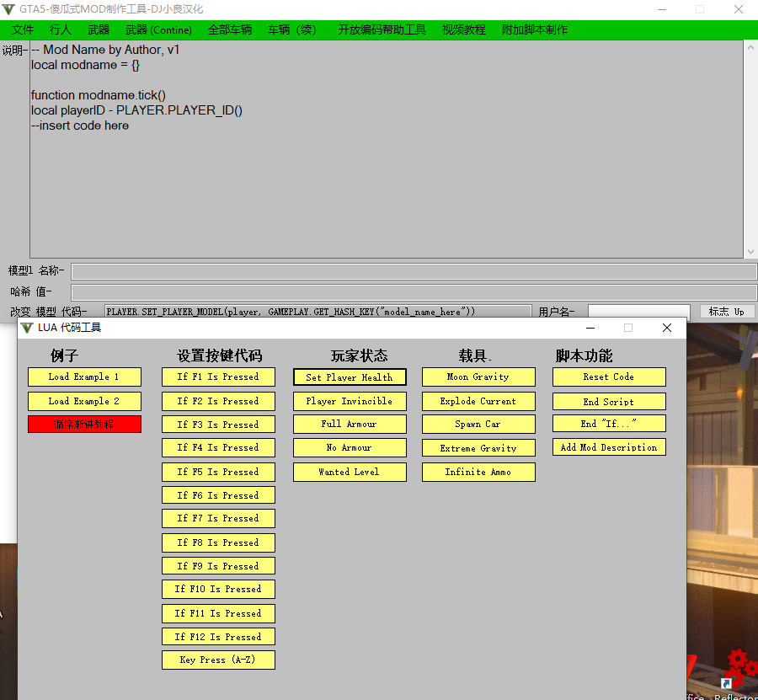Click the LUA 代码工具 window icon
The image size is (758, 700).
coord(27,328)
